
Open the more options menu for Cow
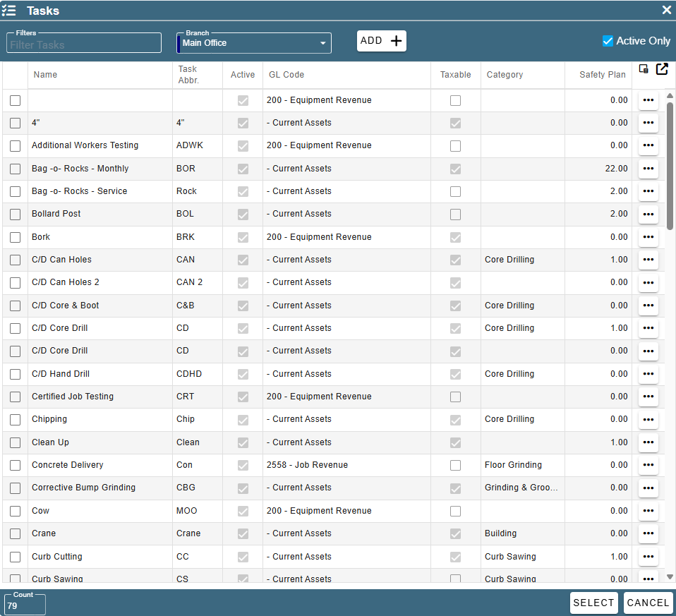(x=648, y=511)
